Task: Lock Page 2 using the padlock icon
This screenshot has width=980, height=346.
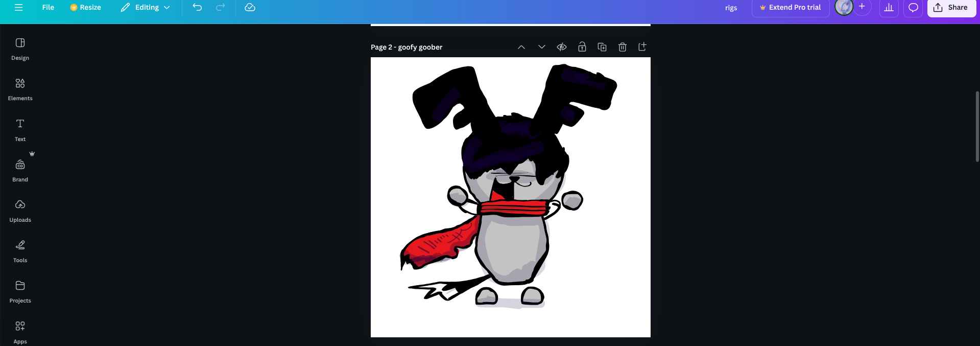Action: point(582,47)
